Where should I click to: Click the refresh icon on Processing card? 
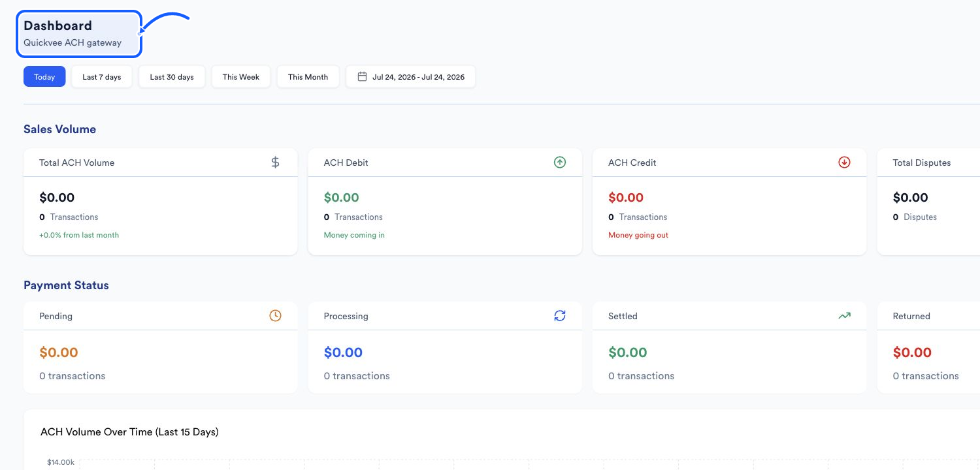[x=560, y=316]
